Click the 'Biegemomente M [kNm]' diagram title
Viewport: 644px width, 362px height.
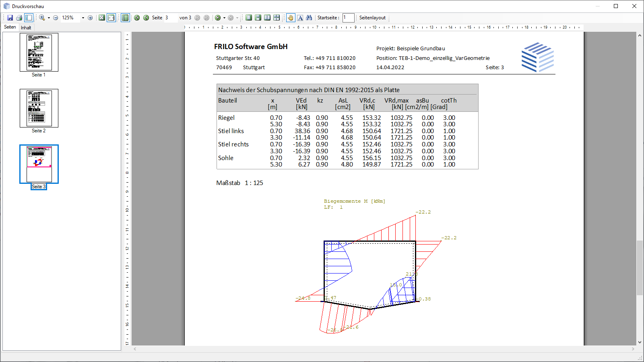(x=355, y=201)
